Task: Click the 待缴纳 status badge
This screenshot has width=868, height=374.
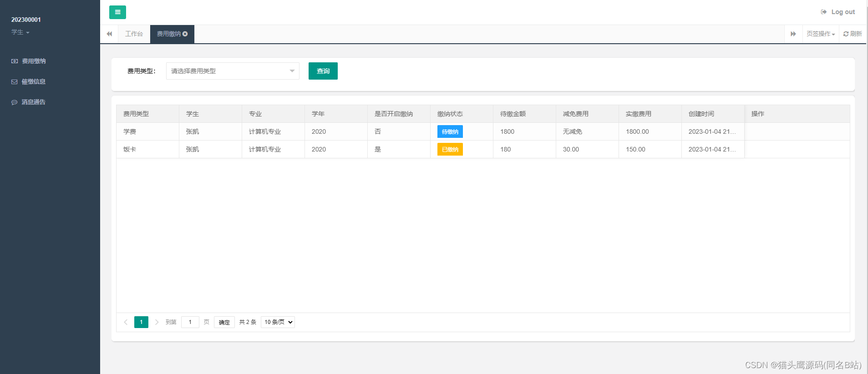Action: point(450,131)
